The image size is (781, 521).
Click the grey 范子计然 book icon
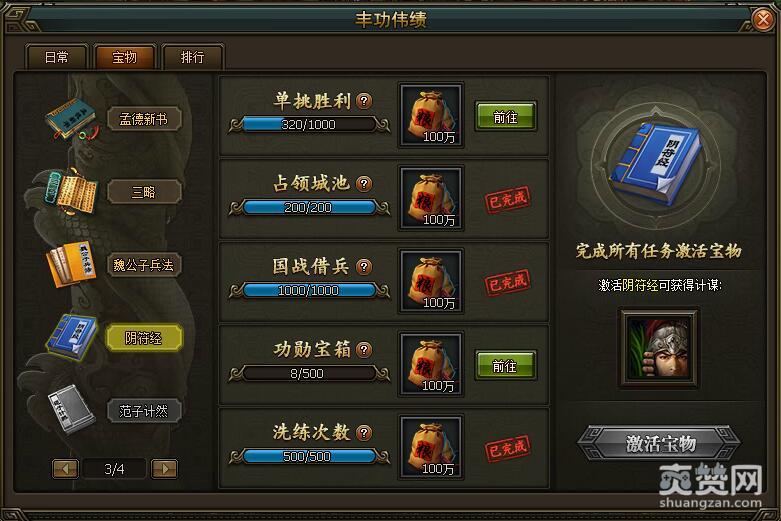pyautogui.click(x=71, y=409)
